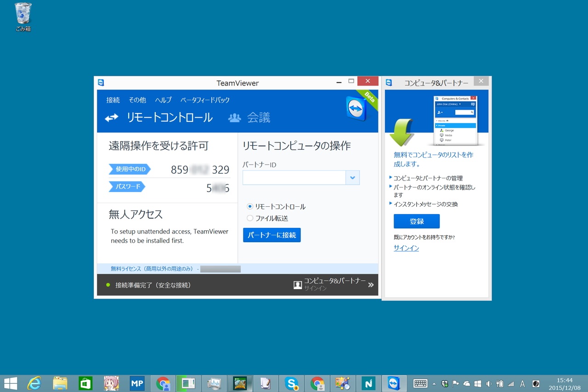Click the double-arrow リモートコントロール icon
The height and width of the screenshot is (392, 588).
click(x=112, y=117)
